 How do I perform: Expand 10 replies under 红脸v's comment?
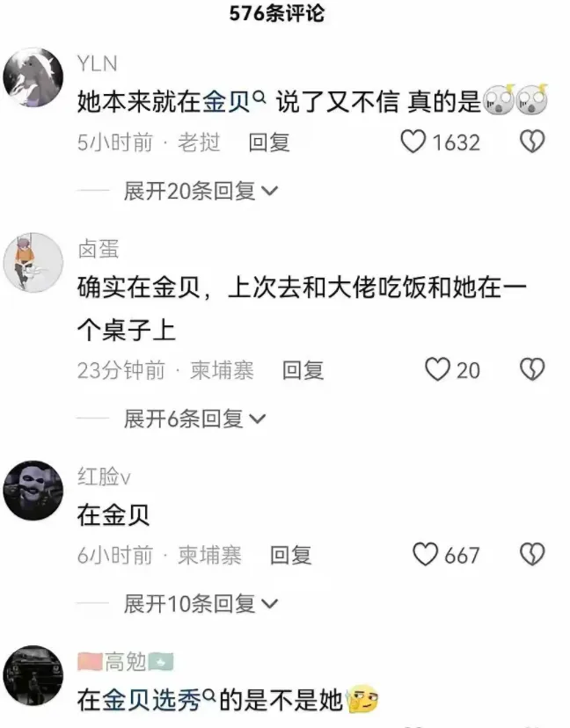point(201,603)
